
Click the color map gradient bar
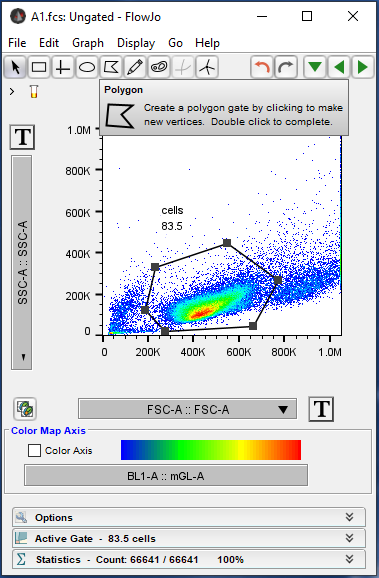pos(211,450)
